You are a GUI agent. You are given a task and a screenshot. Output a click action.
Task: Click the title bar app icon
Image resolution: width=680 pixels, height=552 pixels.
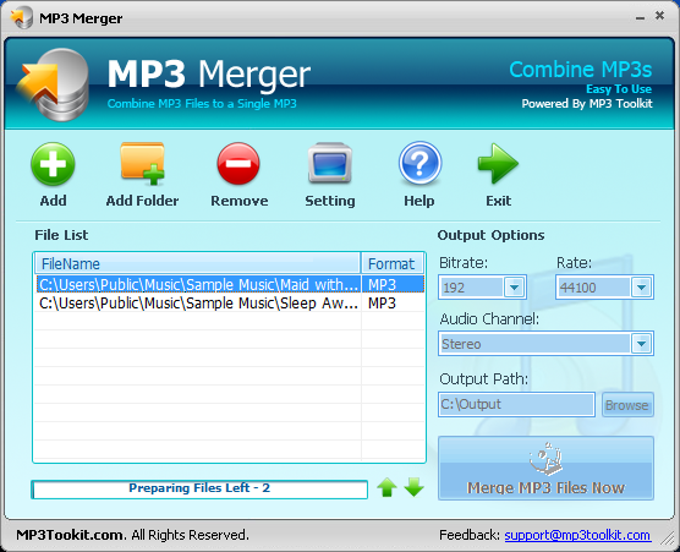(x=22, y=18)
